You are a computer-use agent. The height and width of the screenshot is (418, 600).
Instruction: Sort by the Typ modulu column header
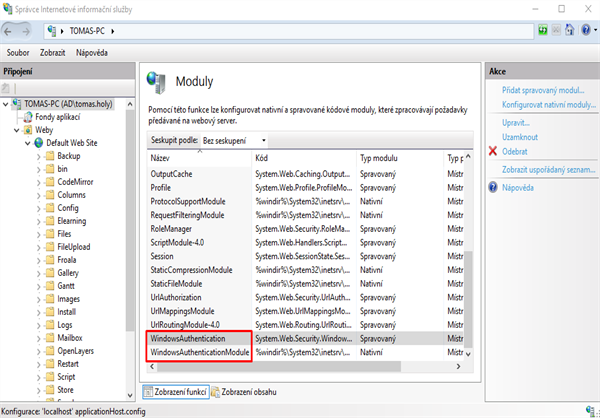pyautogui.click(x=399, y=158)
